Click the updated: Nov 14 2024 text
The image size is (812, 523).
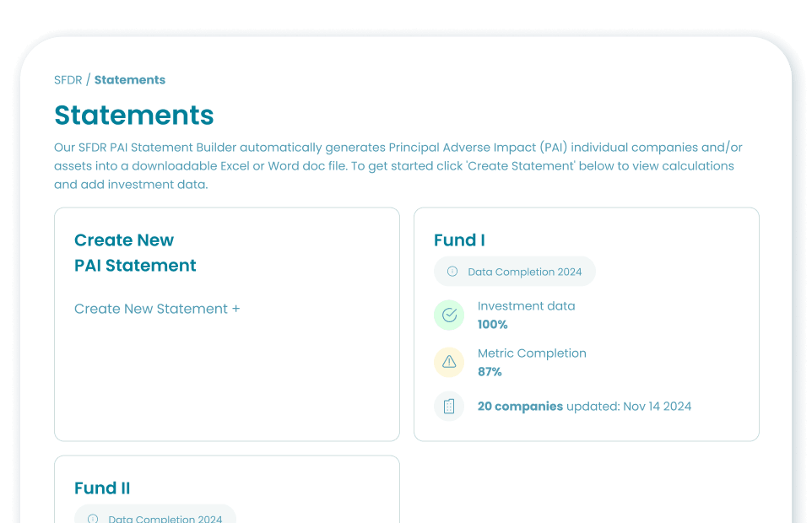629,406
